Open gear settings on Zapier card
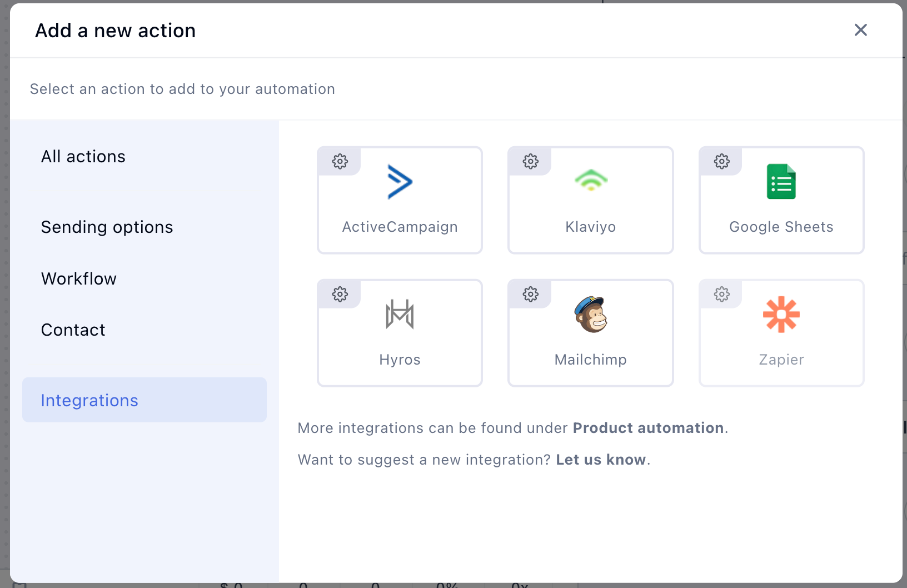Screen dimensions: 907x588 pyautogui.click(x=721, y=295)
